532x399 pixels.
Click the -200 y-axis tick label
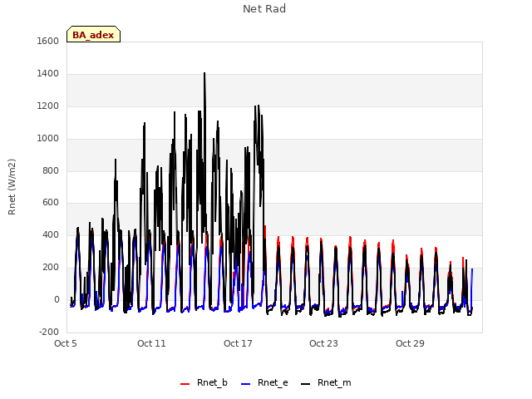point(49,332)
